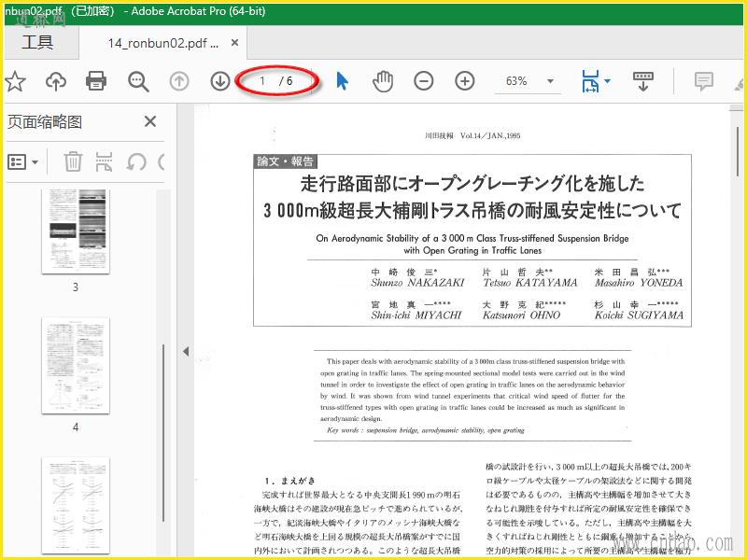Zoom out with the minus button
The width and height of the screenshot is (747, 560).
[x=424, y=81]
